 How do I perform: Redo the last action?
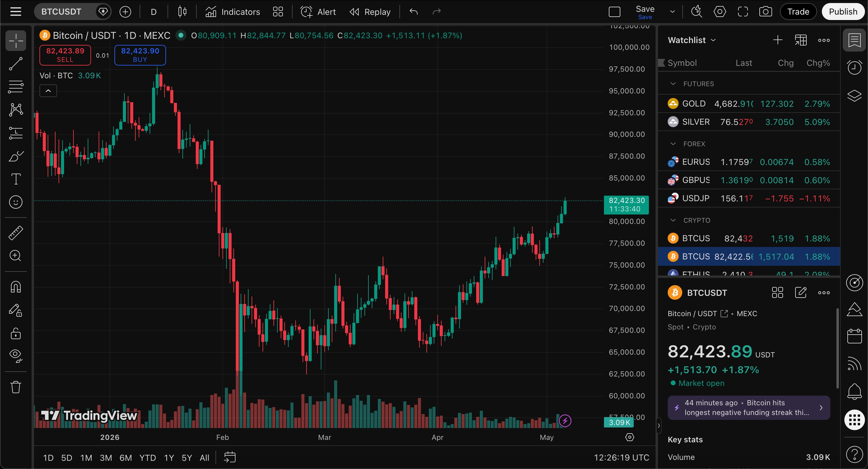[x=436, y=12]
